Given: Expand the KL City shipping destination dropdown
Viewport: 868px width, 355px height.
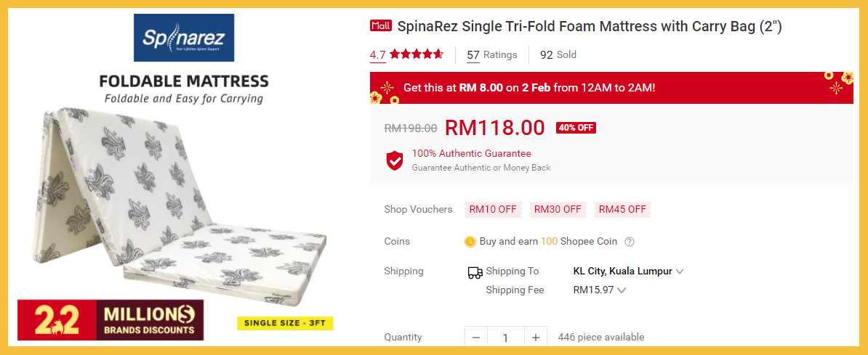Looking at the screenshot, I should [628, 272].
